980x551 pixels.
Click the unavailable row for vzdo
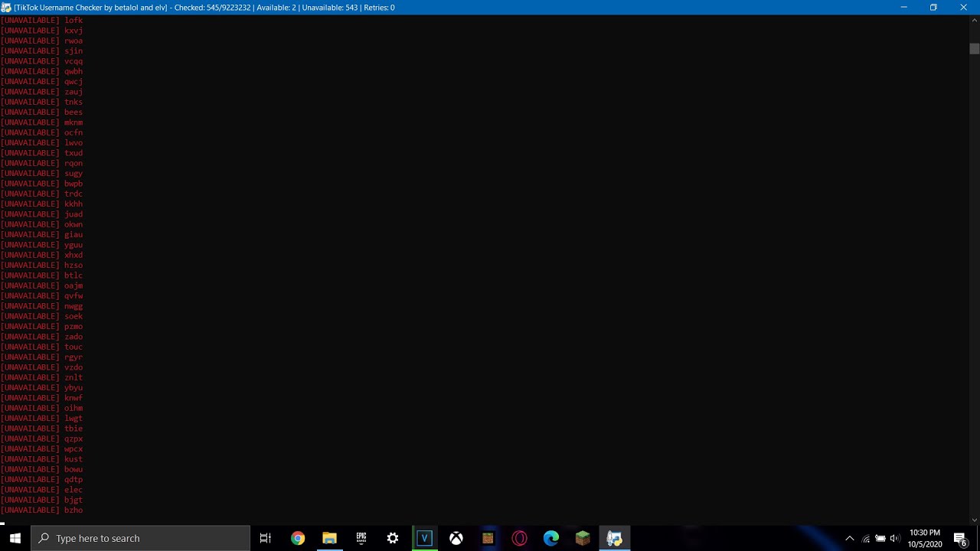click(x=41, y=367)
